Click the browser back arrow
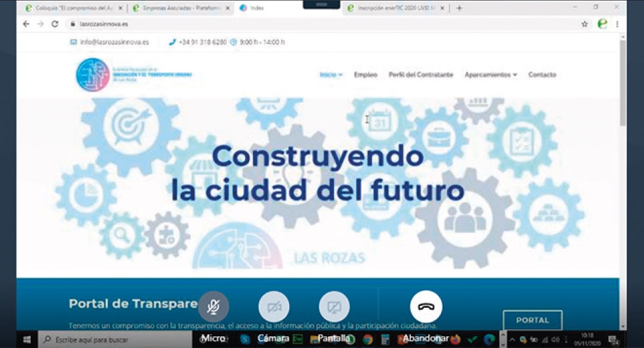Screen dimensions: 644x348 pos(26,24)
